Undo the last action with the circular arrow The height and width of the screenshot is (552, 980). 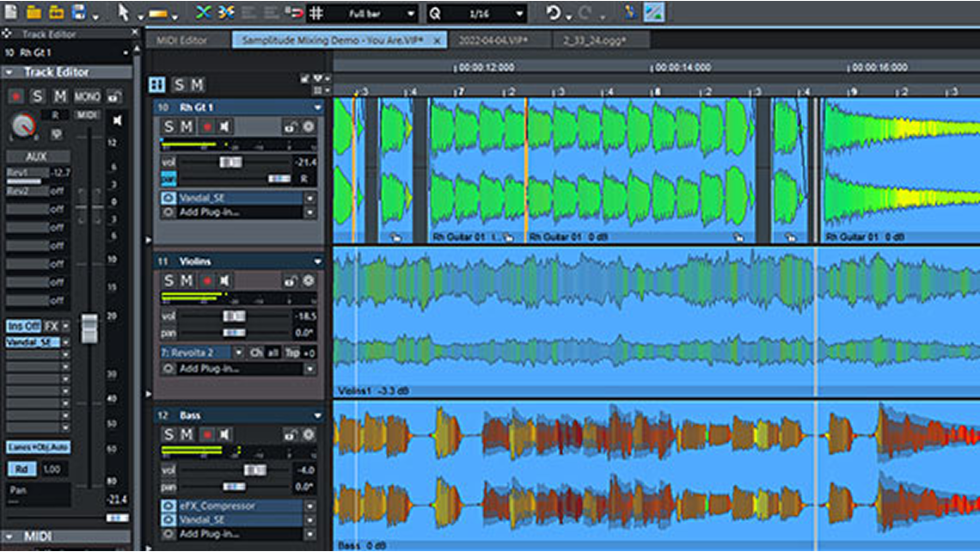pos(553,13)
